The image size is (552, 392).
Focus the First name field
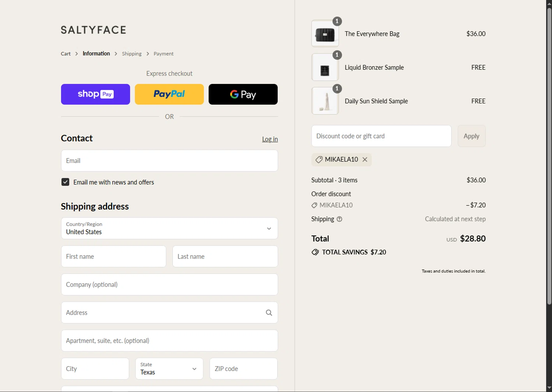tap(113, 257)
